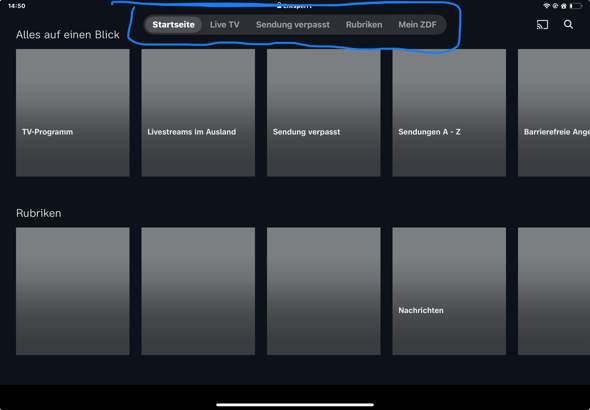Switch to the Live TV tab
This screenshot has width=590, height=410.
(224, 25)
